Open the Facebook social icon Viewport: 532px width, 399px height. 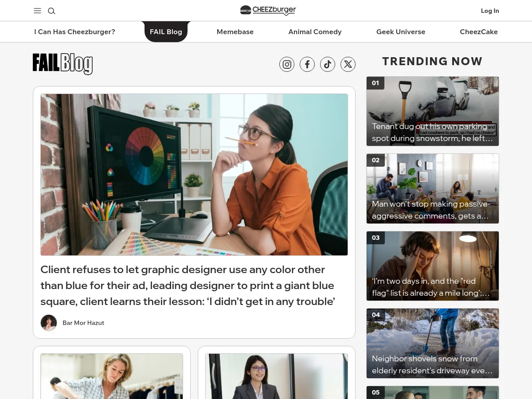pyautogui.click(x=307, y=64)
